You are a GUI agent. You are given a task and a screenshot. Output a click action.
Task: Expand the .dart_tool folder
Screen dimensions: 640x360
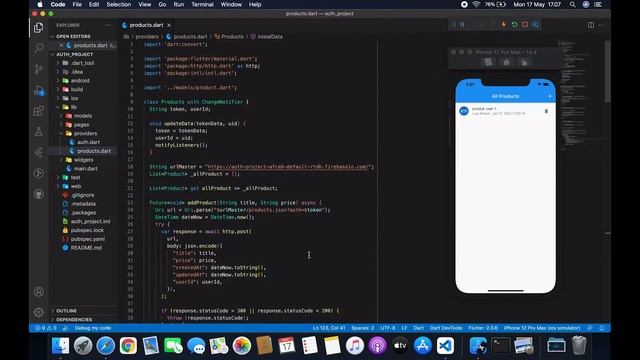tap(82, 63)
